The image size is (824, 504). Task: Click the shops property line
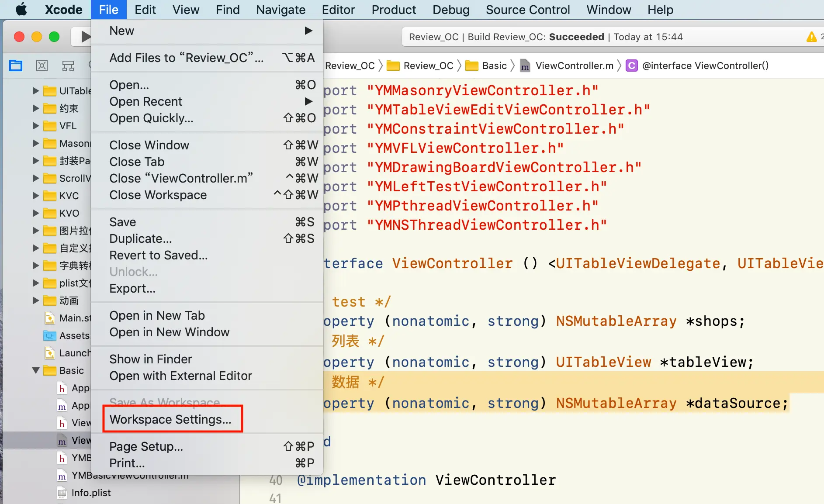tap(534, 321)
